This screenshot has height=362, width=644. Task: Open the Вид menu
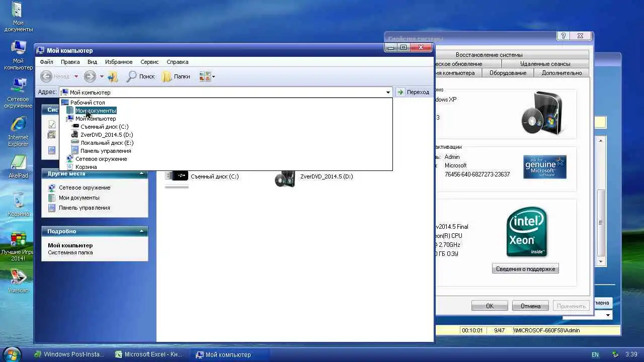[92, 62]
